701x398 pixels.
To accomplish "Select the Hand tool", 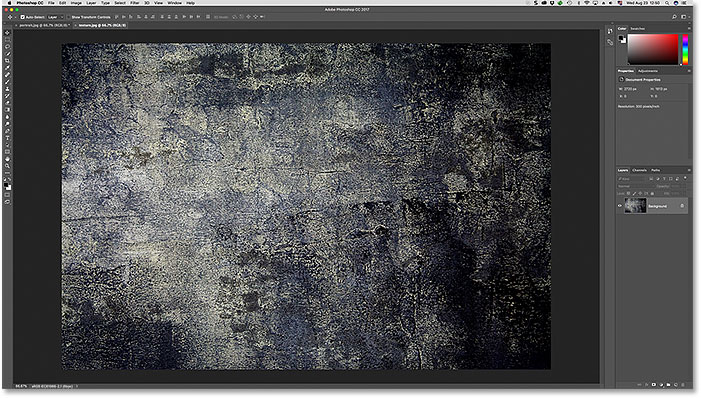I will point(7,159).
